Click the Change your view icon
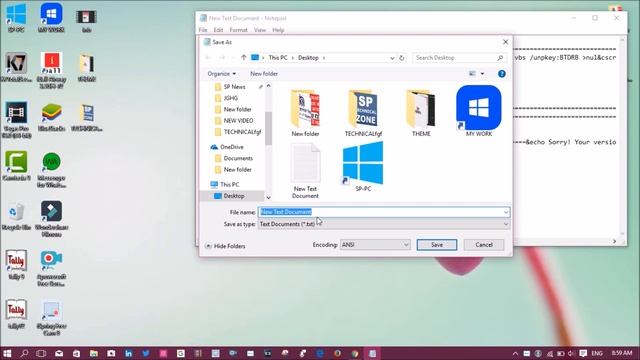 click(472, 74)
